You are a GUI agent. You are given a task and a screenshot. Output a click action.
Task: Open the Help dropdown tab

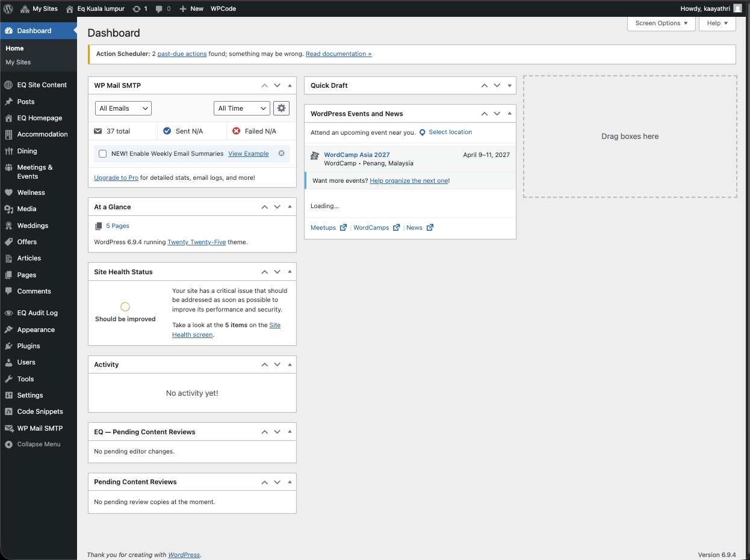click(x=717, y=23)
